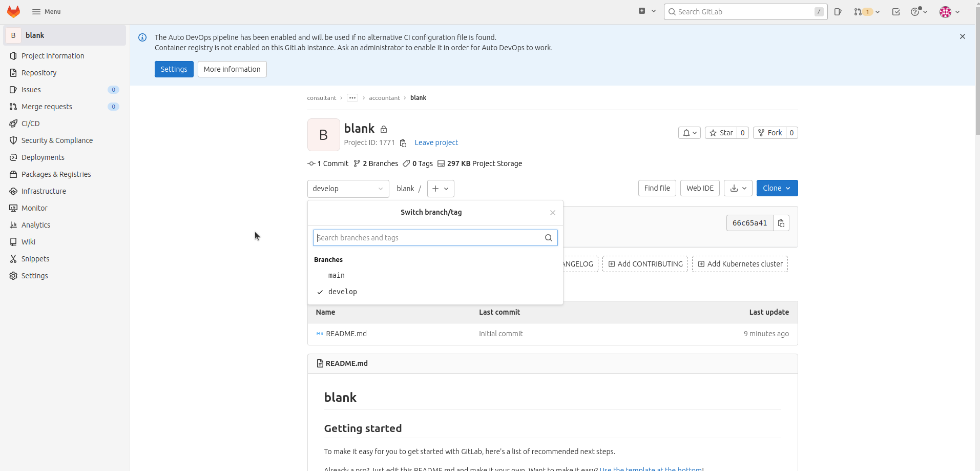The height and width of the screenshot is (471, 980).
Task: Click the Fork button
Action: tap(770, 133)
